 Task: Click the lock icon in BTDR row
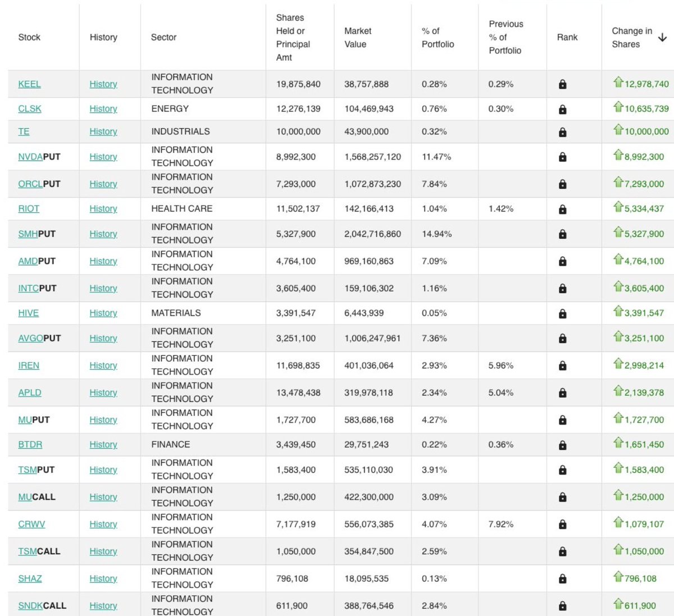coord(562,445)
